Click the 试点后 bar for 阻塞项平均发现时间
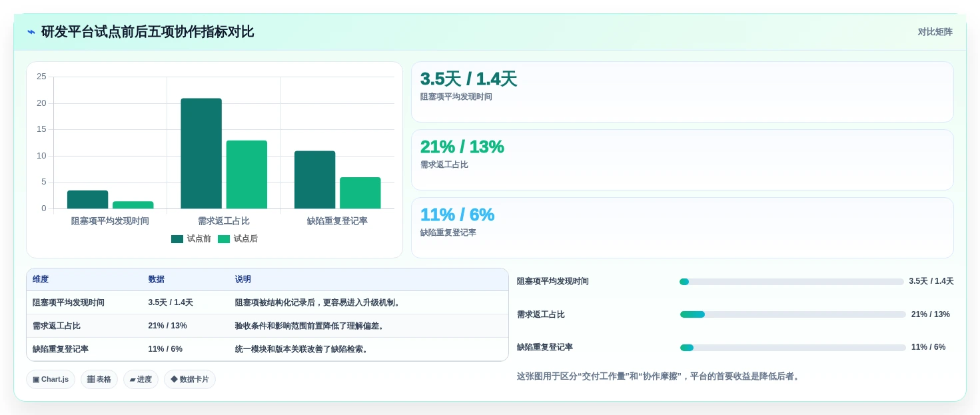The image size is (980, 415). [133, 205]
